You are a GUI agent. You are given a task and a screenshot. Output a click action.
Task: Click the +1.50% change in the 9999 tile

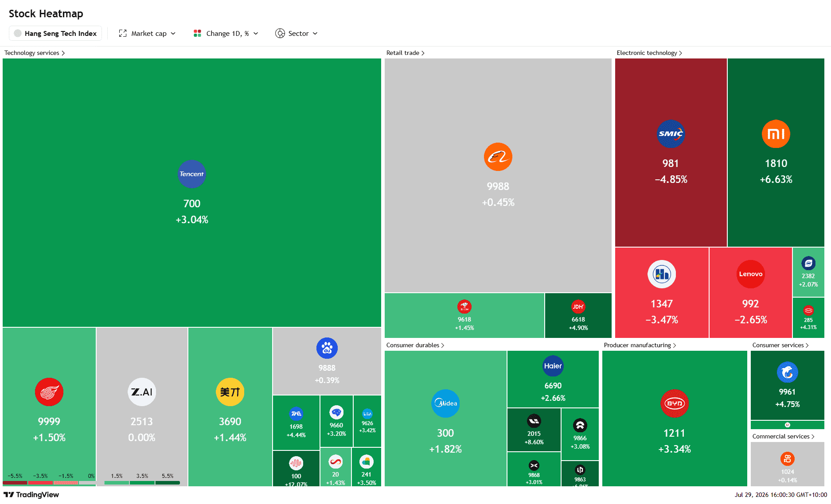(x=49, y=438)
